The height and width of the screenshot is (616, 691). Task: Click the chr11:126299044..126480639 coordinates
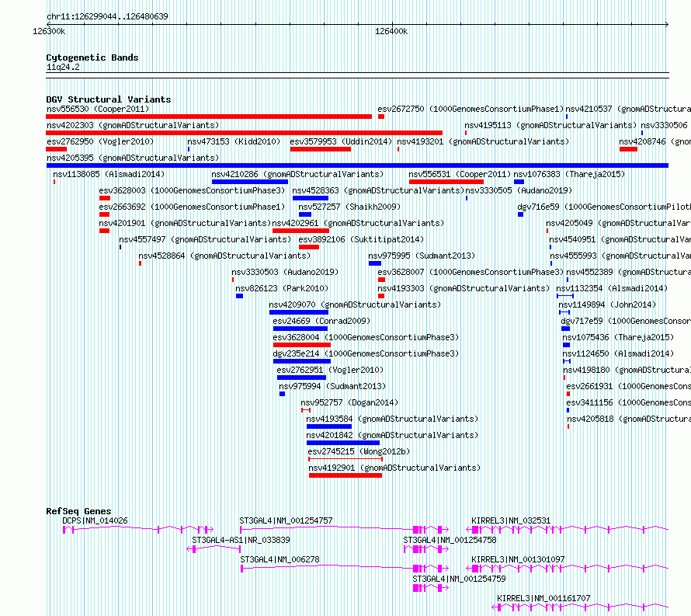point(107,16)
